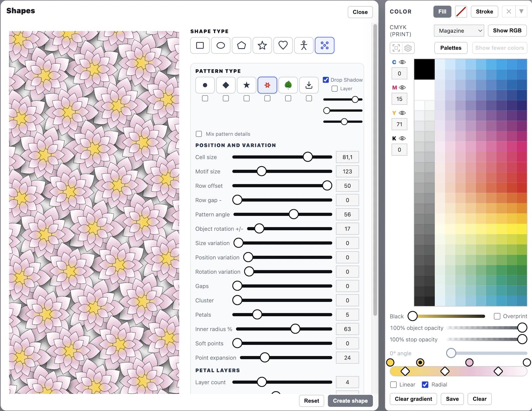
Task: Uncheck the Radial gradient option
Action: (x=425, y=385)
